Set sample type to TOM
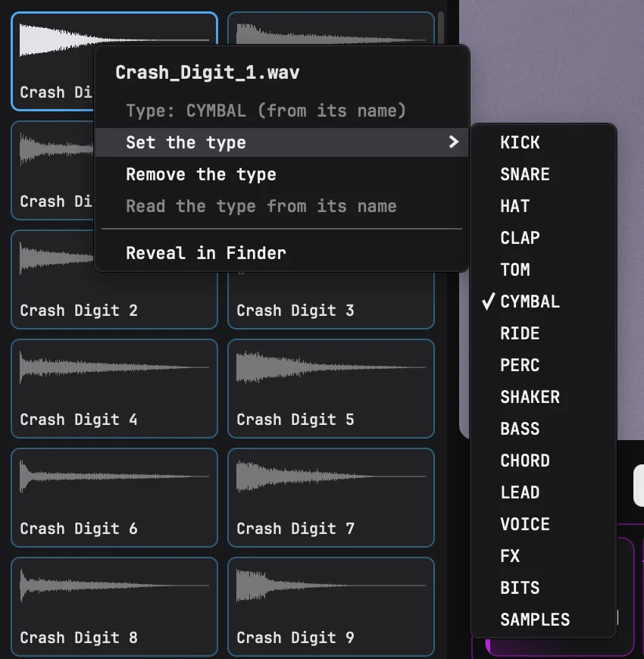The width and height of the screenshot is (644, 659). point(543,270)
